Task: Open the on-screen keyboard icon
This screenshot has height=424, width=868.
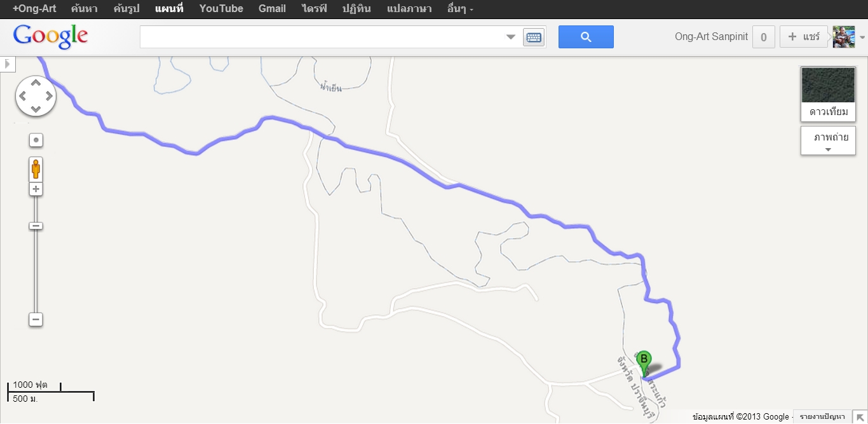Action: pos(534,38)
